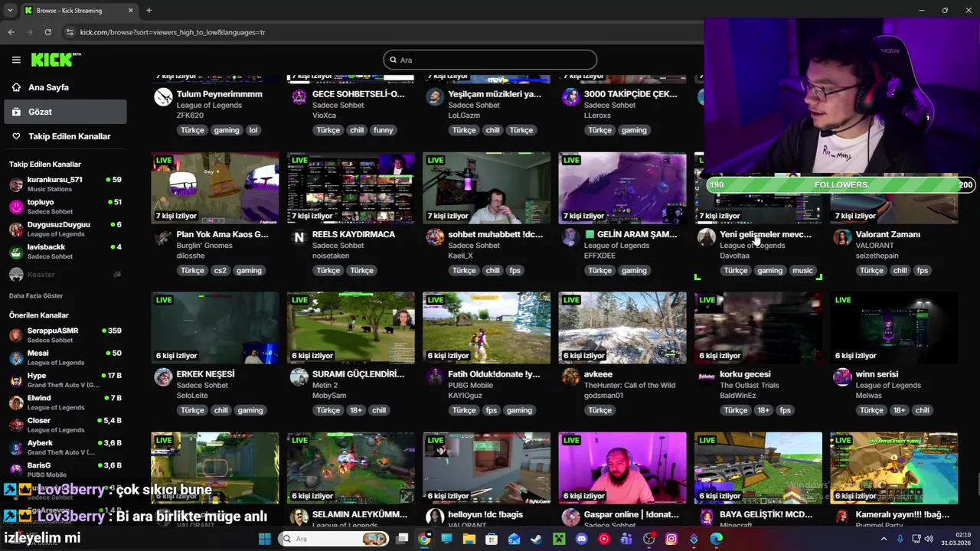Switch to Browse - Kick Streaming tab
The height and width of the screenshot is (551, 980).
tap(78, 10)
